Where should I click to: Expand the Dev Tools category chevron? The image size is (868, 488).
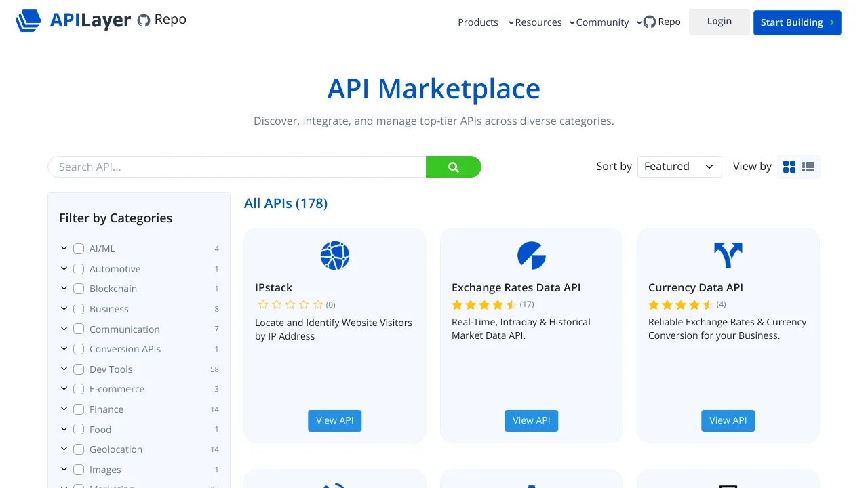(x=64, y=369)
